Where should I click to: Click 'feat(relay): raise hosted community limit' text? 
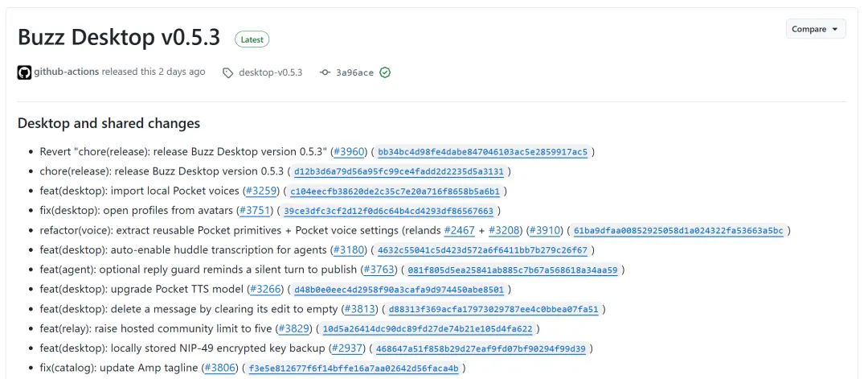click(156, 328)
